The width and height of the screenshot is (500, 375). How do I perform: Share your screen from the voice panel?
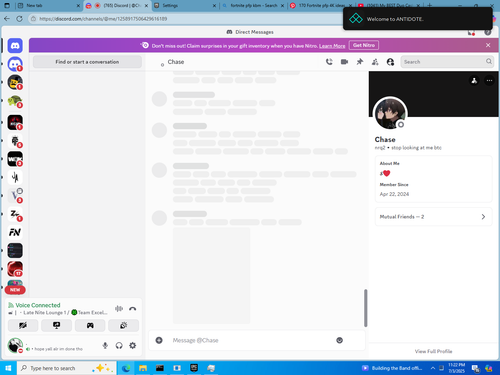click(x=56, y=325)
